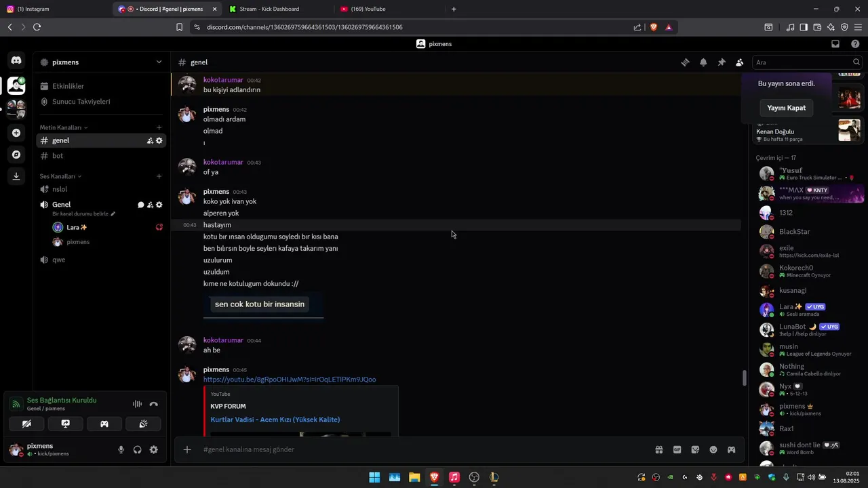Open threads icon in genel header
The height and width of the screenshot is (488, 868).
685,62
